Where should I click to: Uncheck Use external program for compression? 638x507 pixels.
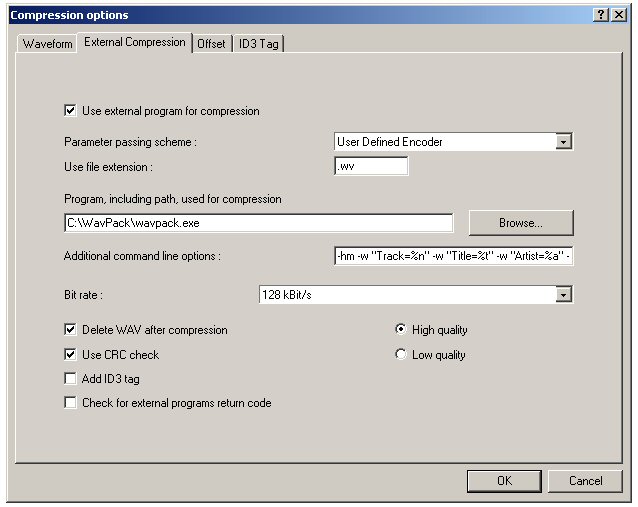[x=71, y=111]
